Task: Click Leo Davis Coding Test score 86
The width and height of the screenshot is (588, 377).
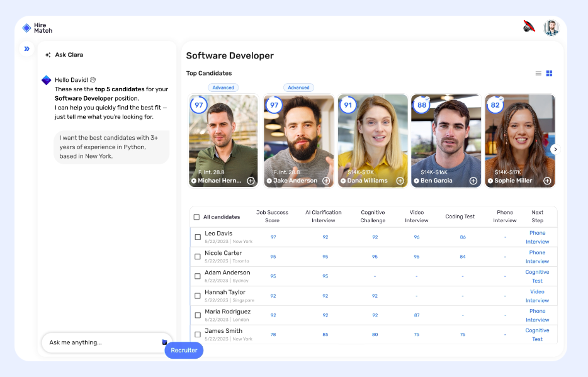Action: click(x=463, y=237)
